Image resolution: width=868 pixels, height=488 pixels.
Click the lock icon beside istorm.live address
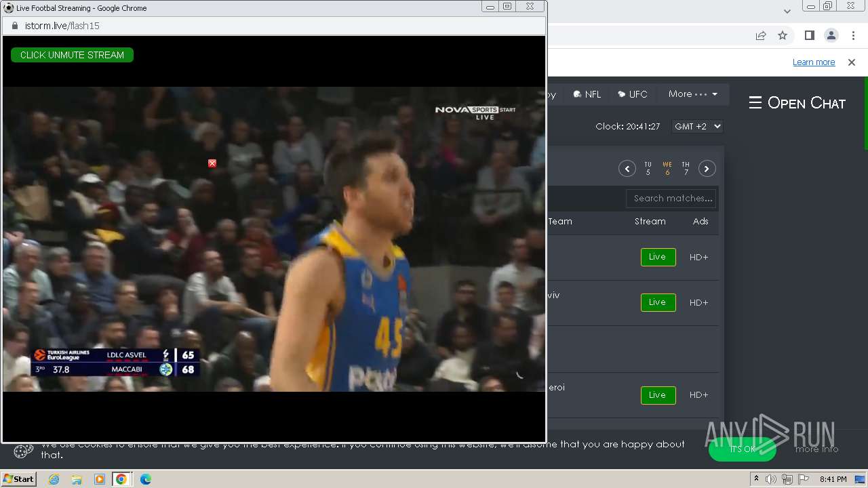tap(14, 26)
